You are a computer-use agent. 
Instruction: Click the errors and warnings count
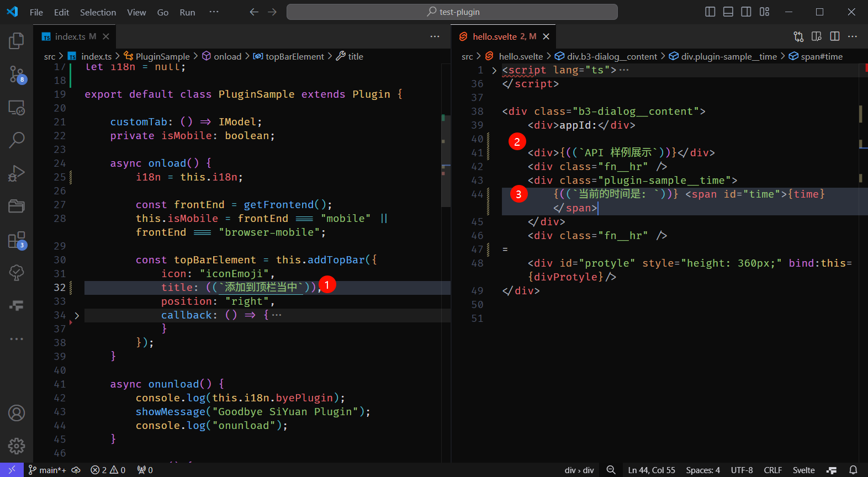108,470
